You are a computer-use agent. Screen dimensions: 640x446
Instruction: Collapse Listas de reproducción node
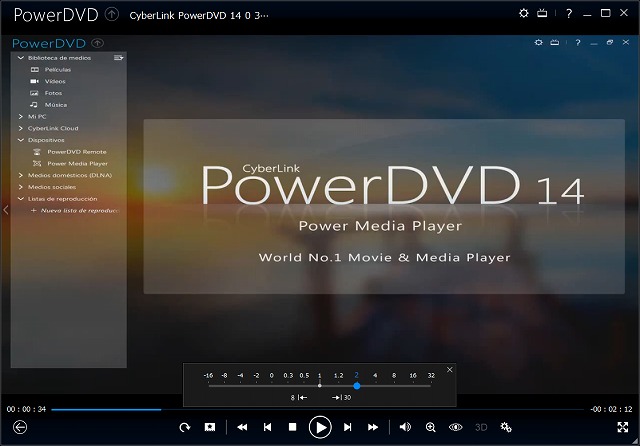coord(20,199)
